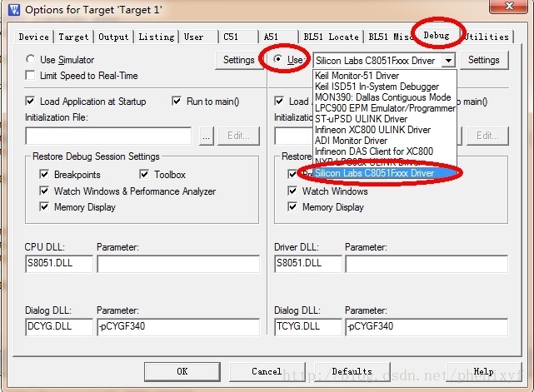The width and height of the screenshot is (534, 392).
Task: Click the Driver DLL Parameter field
Action: [x=427, y=264]
